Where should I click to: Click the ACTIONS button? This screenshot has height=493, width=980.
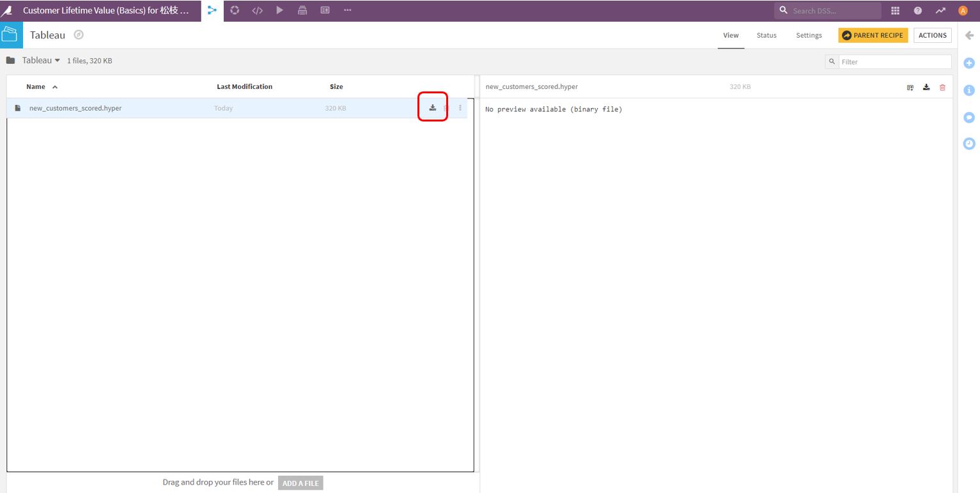[x=932, y=35]
